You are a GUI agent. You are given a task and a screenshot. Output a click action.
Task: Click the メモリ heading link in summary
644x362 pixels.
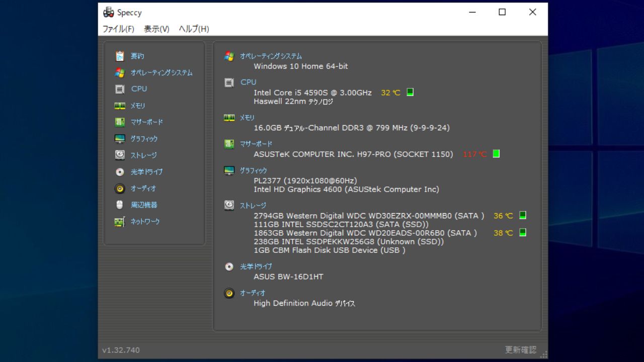click(x=247, y=118)
